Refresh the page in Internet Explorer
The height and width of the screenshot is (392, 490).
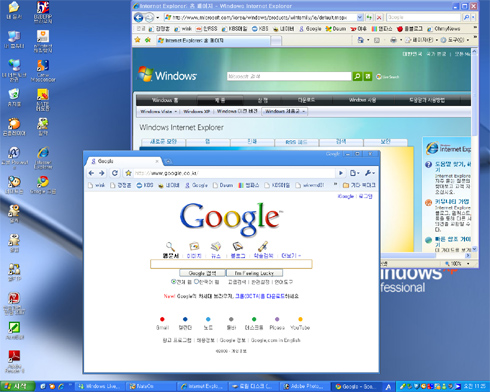point(369,17)
